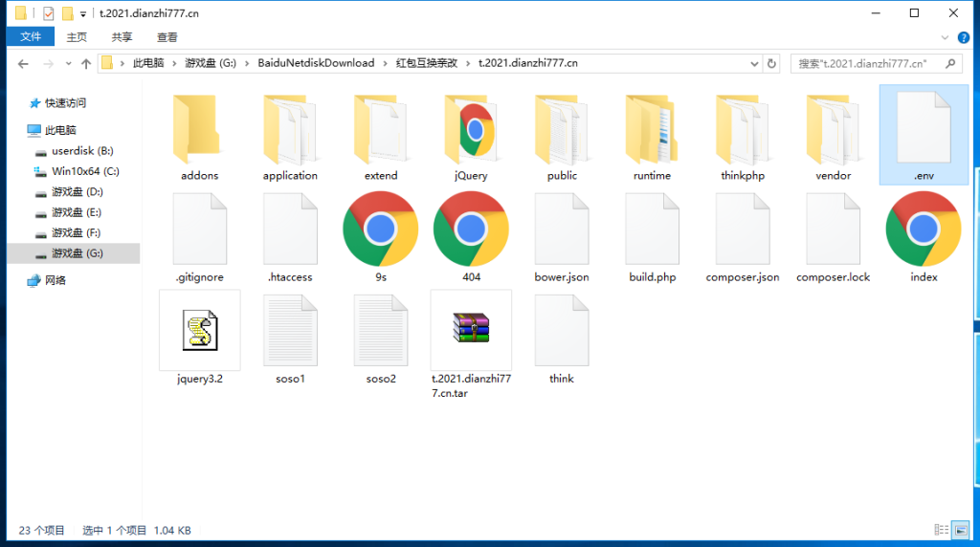The image size is (980, 547).
Task: Select 游戏盘 (D:) drive
Action: (77, 191)
